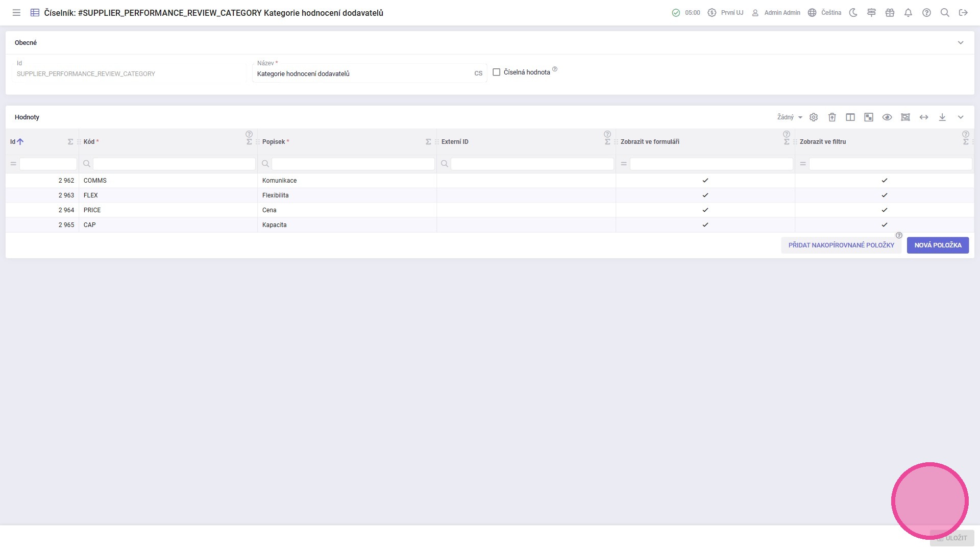980x551 pixels.
Task: Show the help hint on the Kód column
Action: [249, 135]
